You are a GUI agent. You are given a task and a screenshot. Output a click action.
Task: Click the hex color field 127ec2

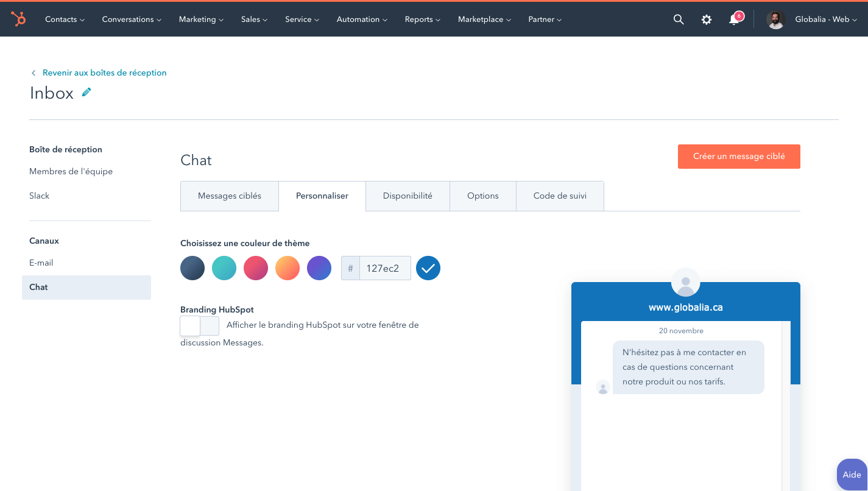385,268
